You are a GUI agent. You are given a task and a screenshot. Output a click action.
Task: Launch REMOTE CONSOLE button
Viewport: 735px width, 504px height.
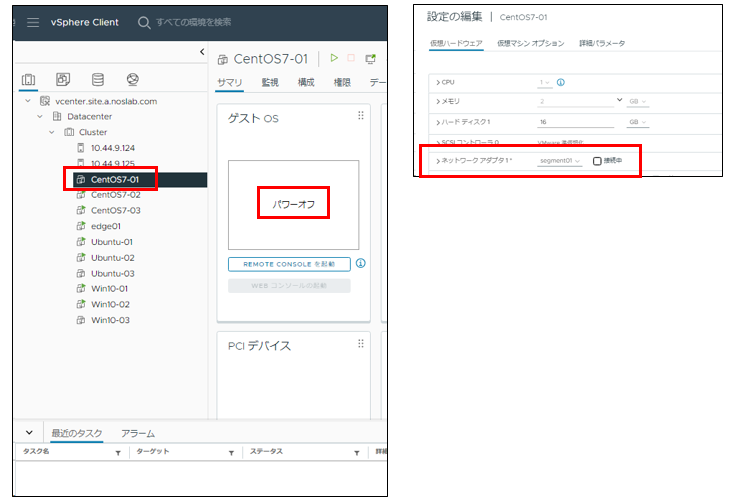(289, 264)
